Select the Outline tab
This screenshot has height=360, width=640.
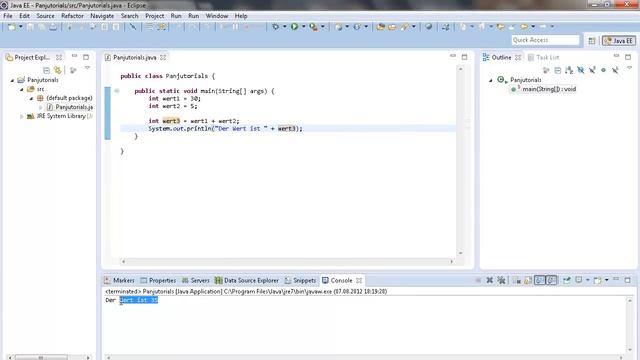tap(501, 58)
